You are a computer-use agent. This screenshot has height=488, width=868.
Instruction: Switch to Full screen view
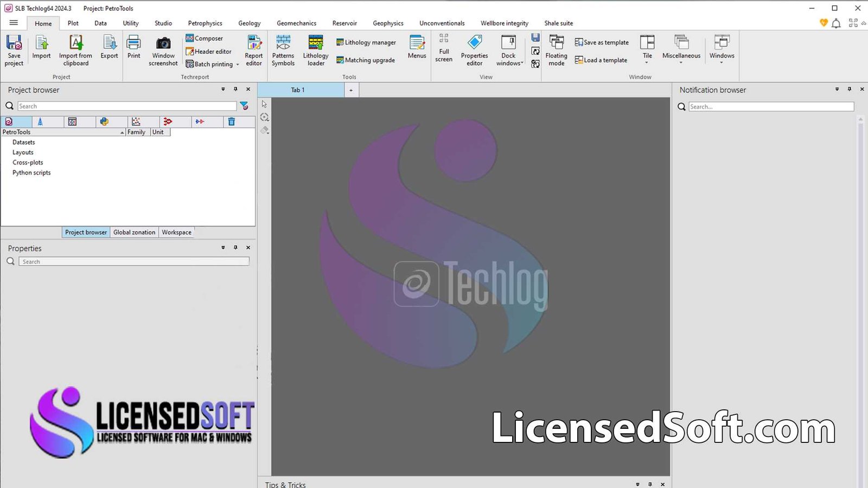(x=444, y=49)
